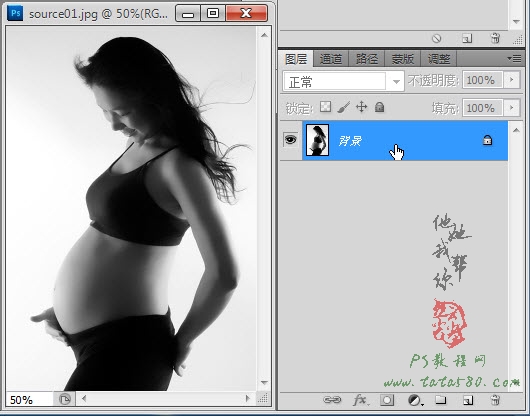Click document vertical scrollbar down arrow
The height and width of the screenshot is (416, 530).
click(265, 383)
